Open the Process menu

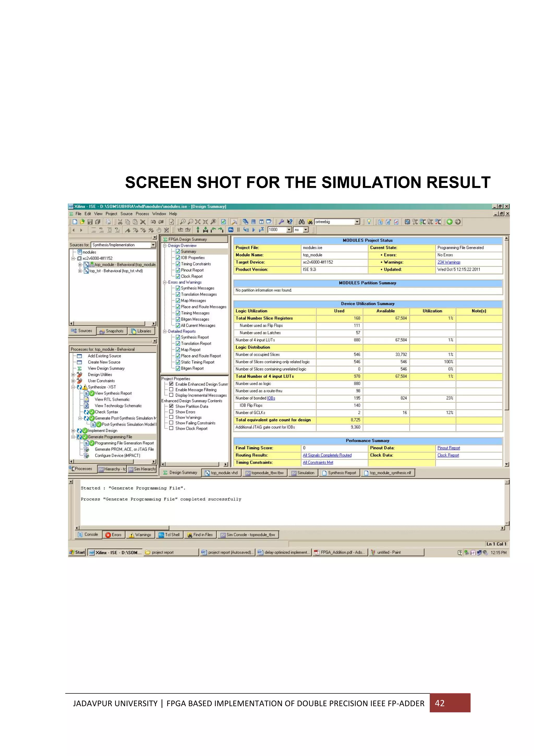(x=142, y=214)
